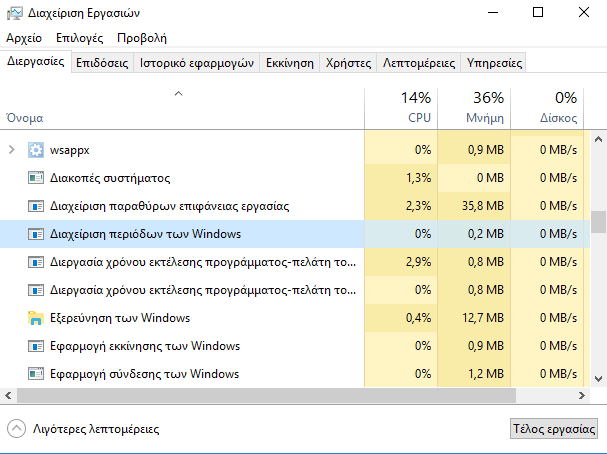This screenshot has width=607, height=454.
Task: Select the Διεργασίες tab
Action: 36,61
